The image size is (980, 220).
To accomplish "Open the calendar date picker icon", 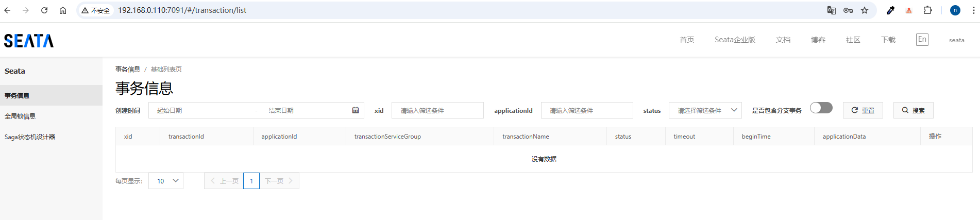I will pyautogui.click(x=356, y=110).
